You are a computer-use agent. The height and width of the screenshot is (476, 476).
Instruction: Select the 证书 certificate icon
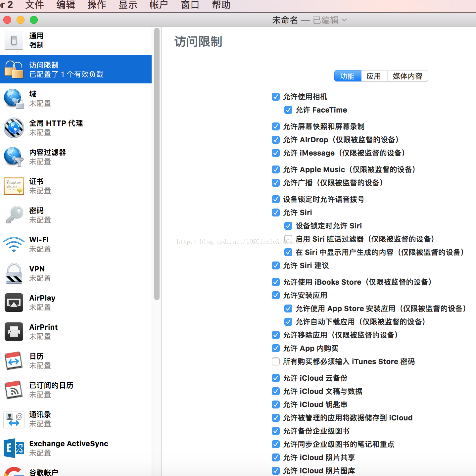pyautogui.click(x=14, y=186)
